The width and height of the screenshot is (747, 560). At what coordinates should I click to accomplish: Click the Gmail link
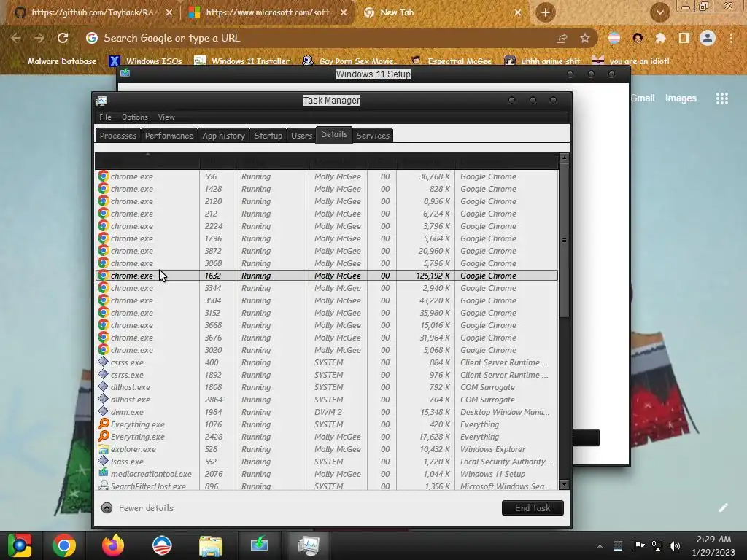tap(643, 98)
